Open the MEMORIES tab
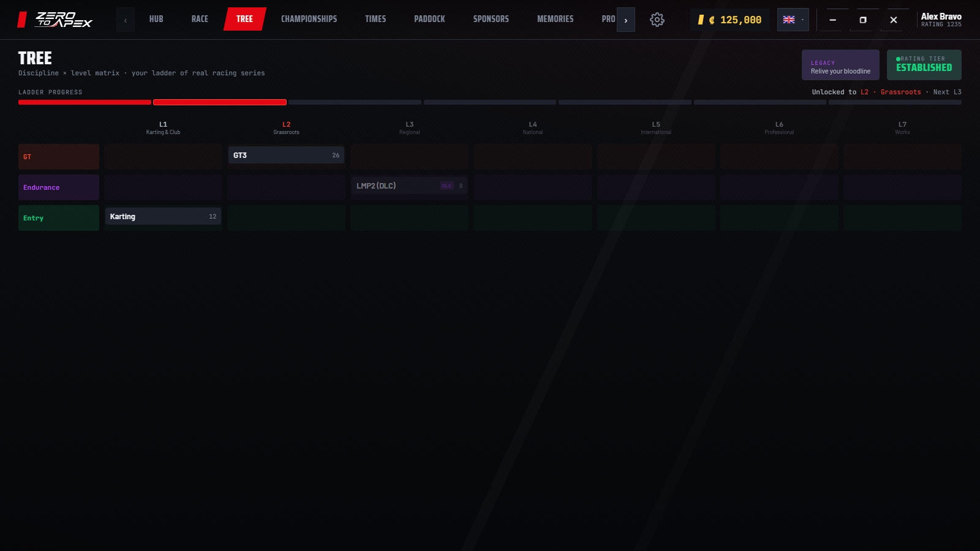The image size is (980, 551). pyautogui.click(x=555, y=19)
